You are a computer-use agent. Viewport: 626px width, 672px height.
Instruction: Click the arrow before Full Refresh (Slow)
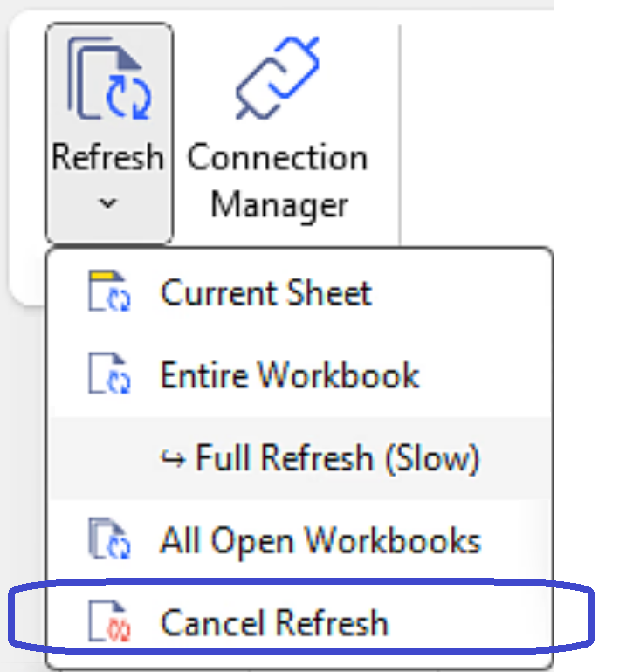tap(174, 458)
